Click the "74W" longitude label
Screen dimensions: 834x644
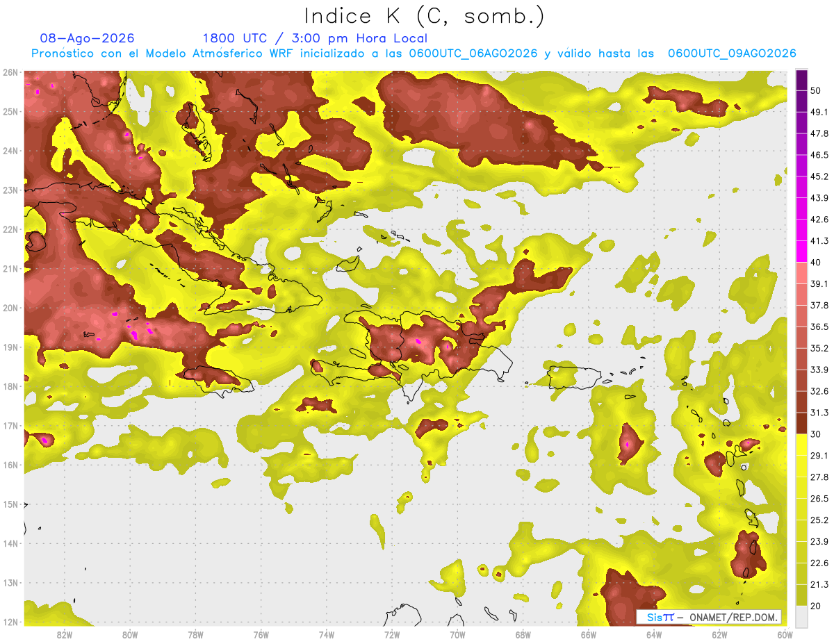pyautogui.click(x=327, y=635)
